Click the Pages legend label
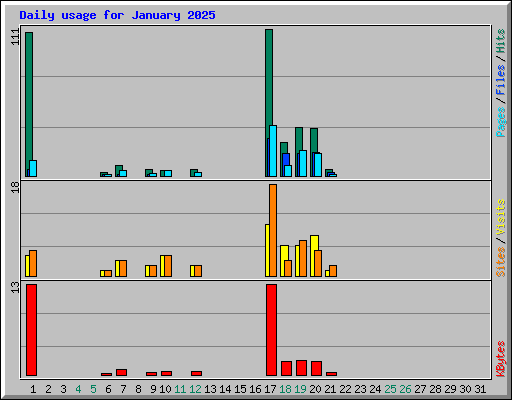The image size is (512, 400). [x=500, y=122]
